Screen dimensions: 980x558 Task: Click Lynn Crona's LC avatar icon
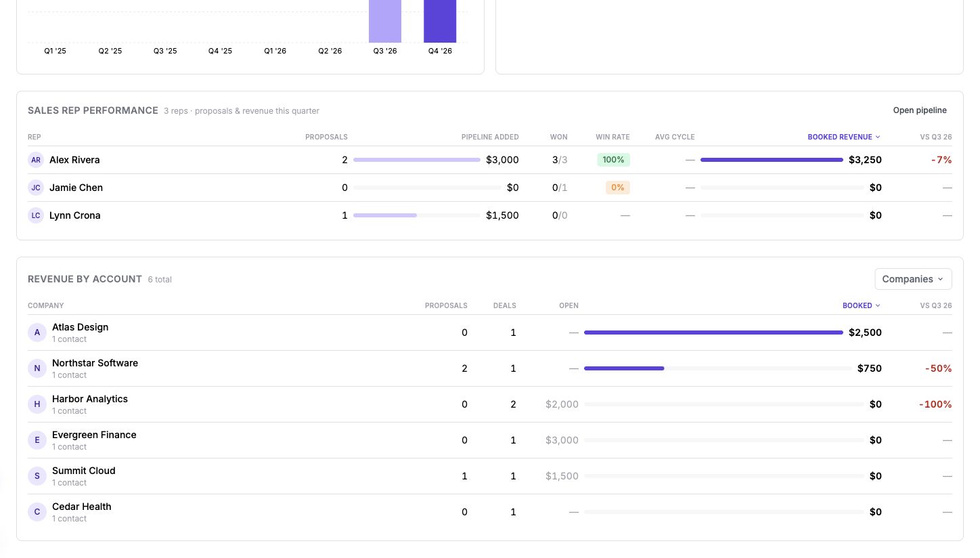point(36,215)
